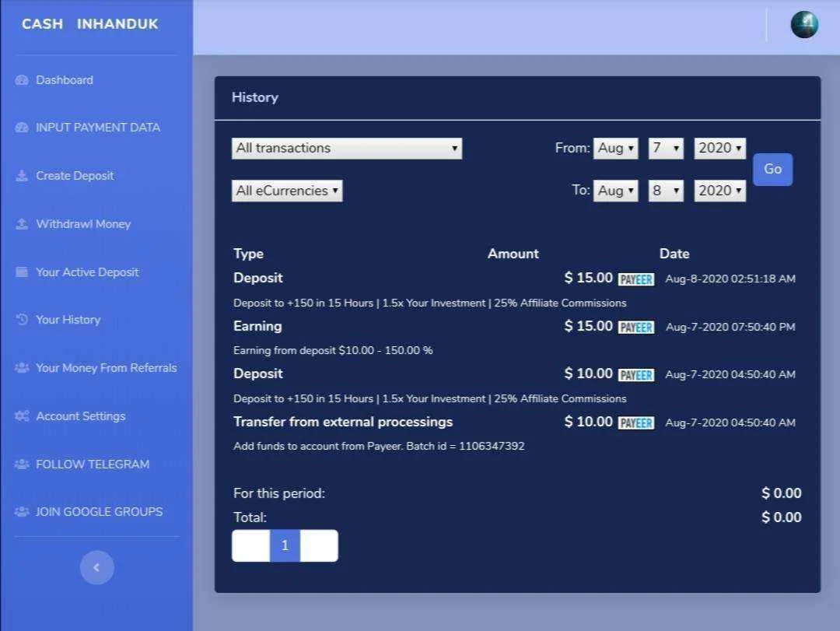Open the To year dropdown showing 2020
Image resolution: width=840 pixels, height=631 pixels.
point(720,191)
